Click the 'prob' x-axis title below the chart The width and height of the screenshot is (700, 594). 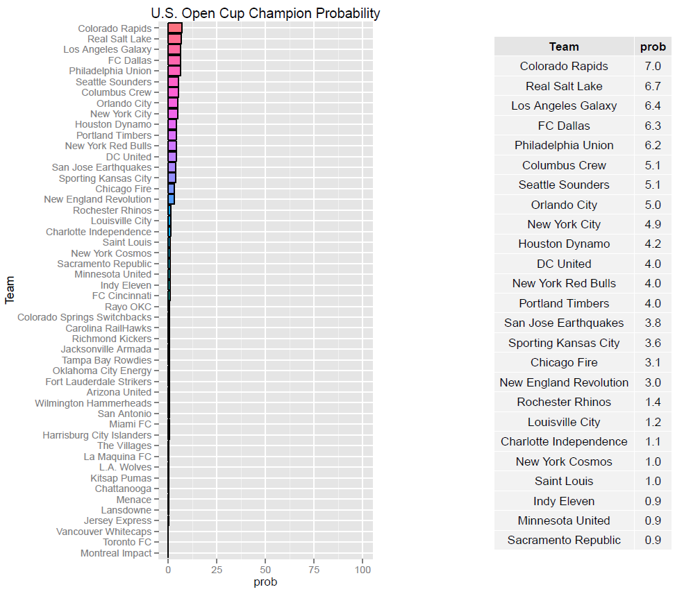point(265,582)
